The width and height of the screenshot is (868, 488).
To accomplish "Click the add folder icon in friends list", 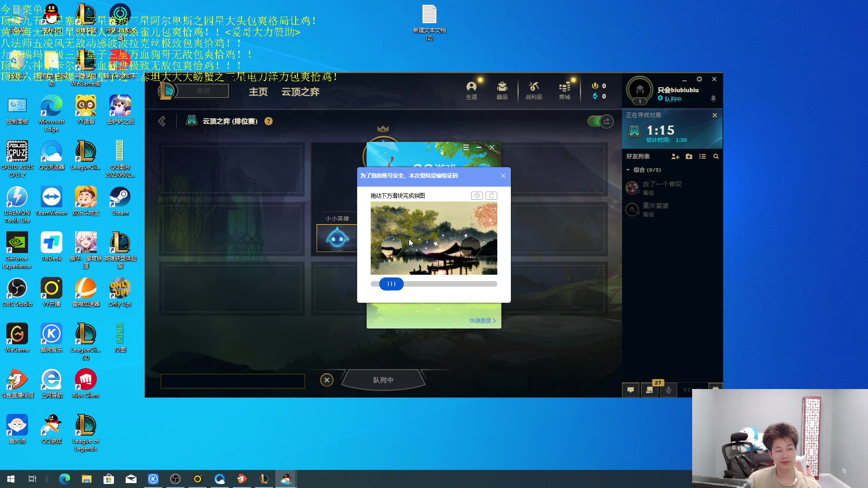I will [x=689, y=156].
